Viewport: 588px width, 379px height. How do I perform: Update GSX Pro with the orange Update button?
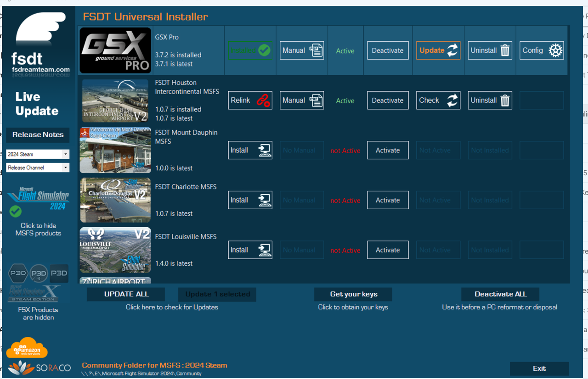[x=438, y=50]
